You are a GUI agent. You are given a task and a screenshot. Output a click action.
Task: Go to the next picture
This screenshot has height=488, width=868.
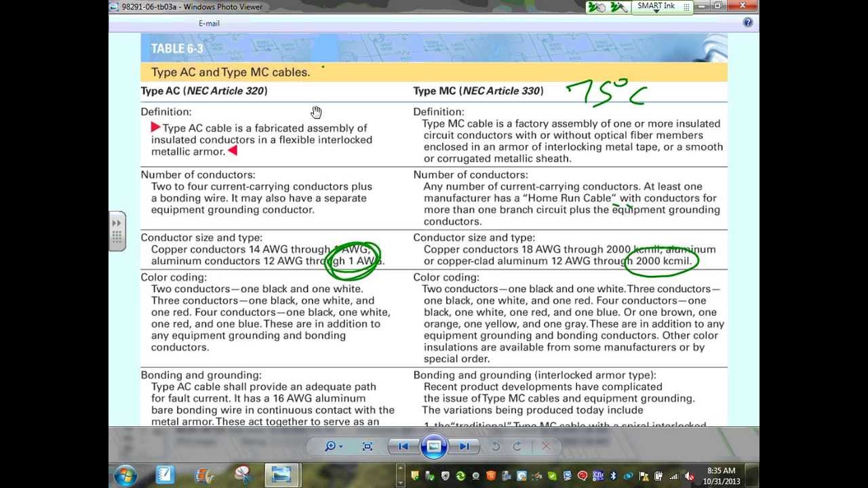tap(465, 446)
